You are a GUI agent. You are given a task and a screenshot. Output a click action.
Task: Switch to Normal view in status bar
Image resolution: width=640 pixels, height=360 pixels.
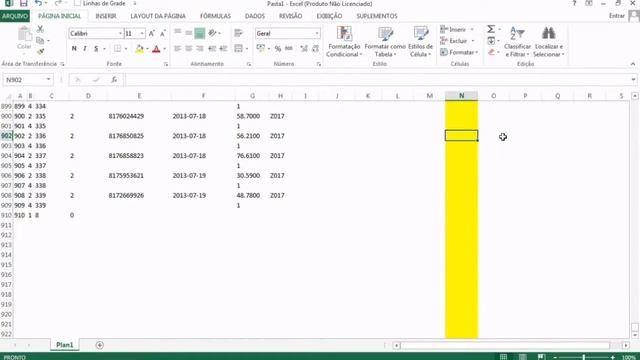tap(503, 357)
